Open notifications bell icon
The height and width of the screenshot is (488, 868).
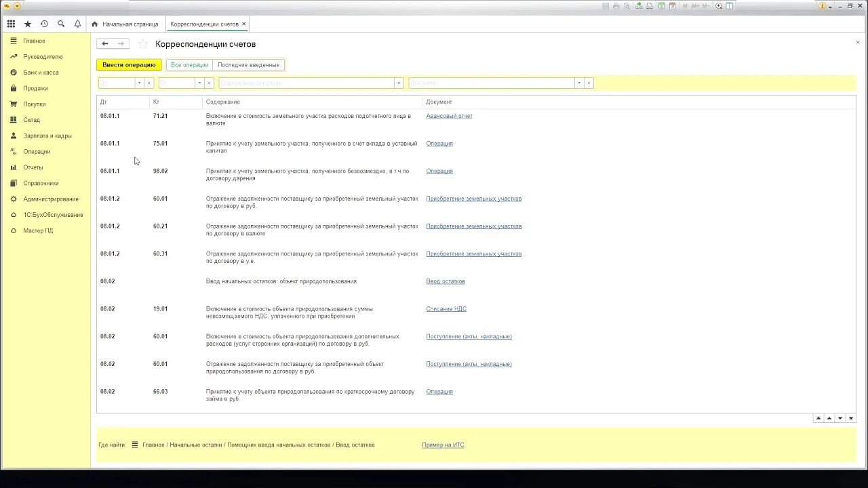tap(77, 24)
